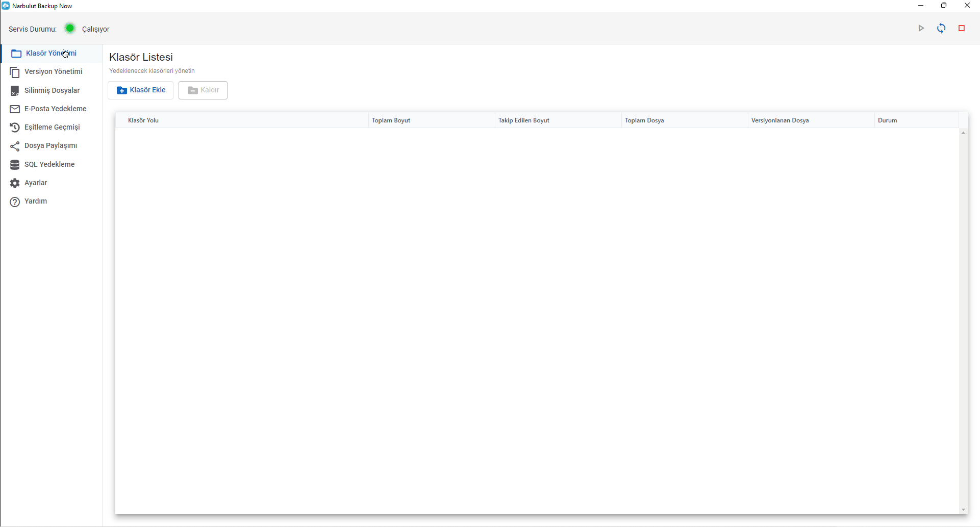Click the Toplam Boyut column header
This screenshot has width=980, height=527.
tap(391, 120)
